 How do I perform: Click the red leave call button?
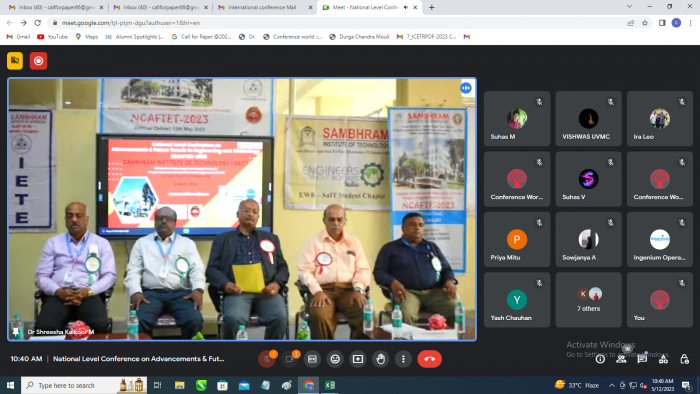[x=429, y=359]
